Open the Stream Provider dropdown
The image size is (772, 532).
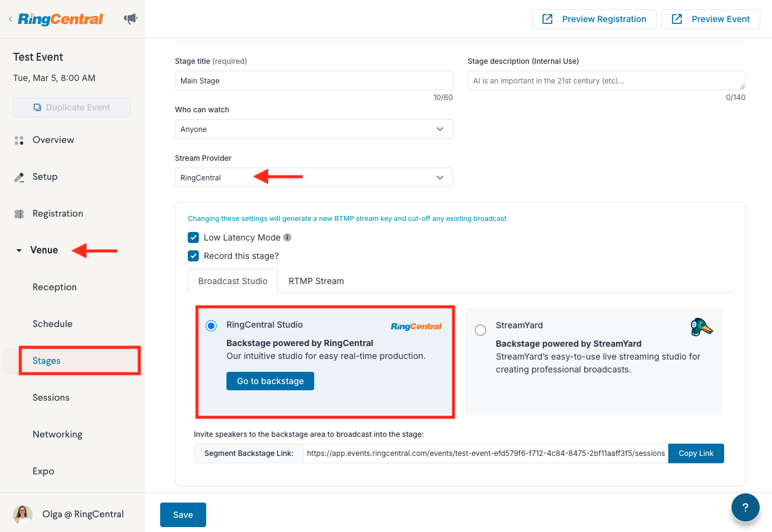click(314, 177)
